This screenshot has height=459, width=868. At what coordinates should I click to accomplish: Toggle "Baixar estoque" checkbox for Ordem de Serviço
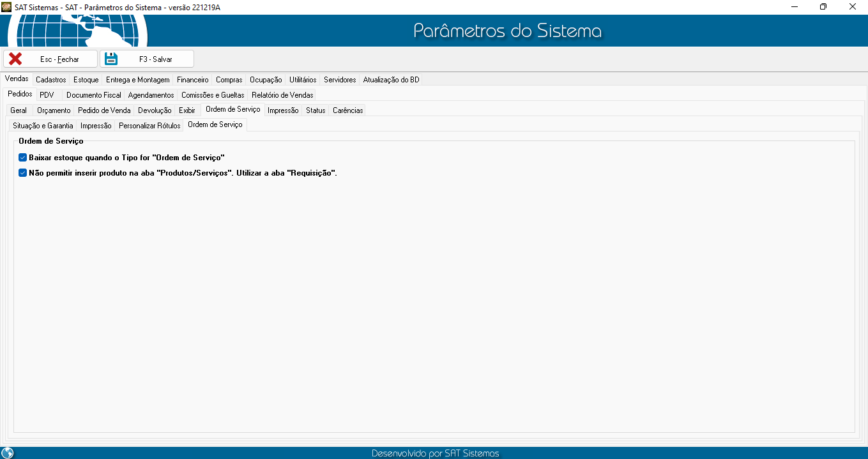pyautogui.click(x=23, y=157)
